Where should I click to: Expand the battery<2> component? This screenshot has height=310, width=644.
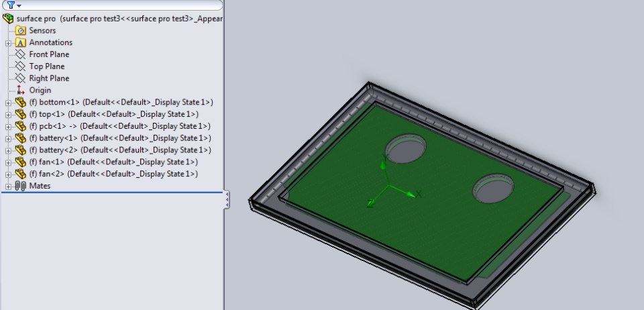tap(8, 151)
